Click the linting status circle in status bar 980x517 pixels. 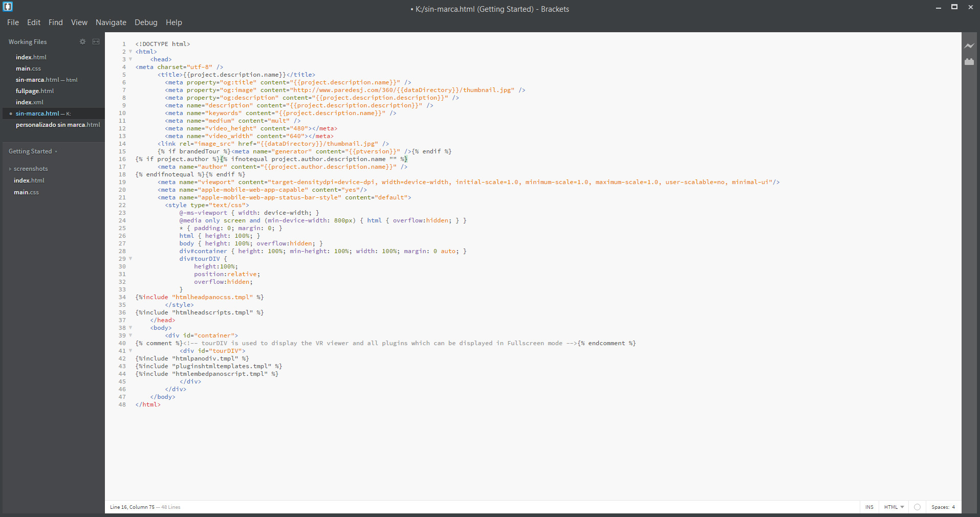click(x=917, y=507)
